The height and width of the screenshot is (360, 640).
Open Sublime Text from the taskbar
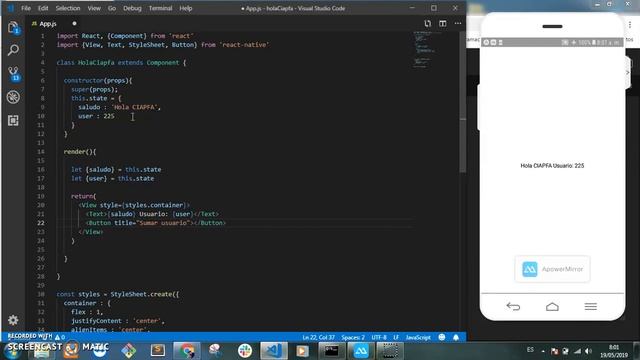pos(158,350)
